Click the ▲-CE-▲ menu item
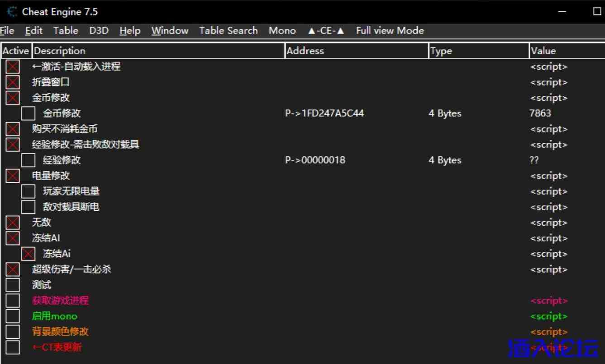This screenshot has width=605, height=364. pos(326,31)
